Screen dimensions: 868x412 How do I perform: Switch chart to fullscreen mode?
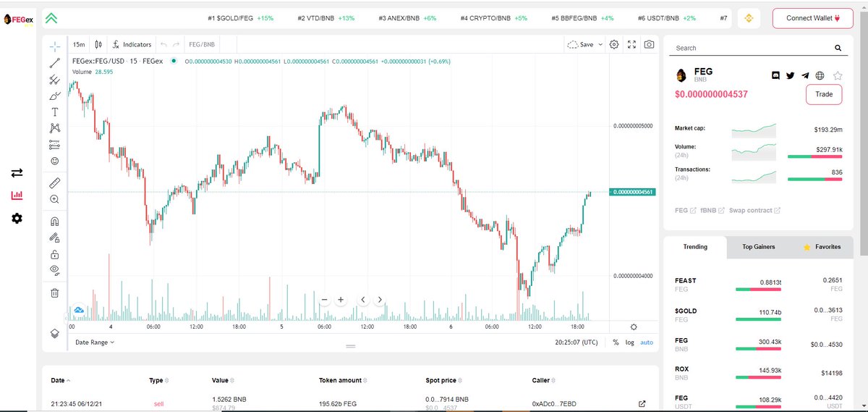(631, 44)
